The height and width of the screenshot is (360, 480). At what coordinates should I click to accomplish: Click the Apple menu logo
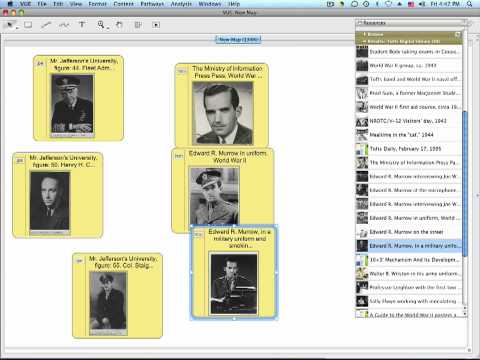coord(10,4)
